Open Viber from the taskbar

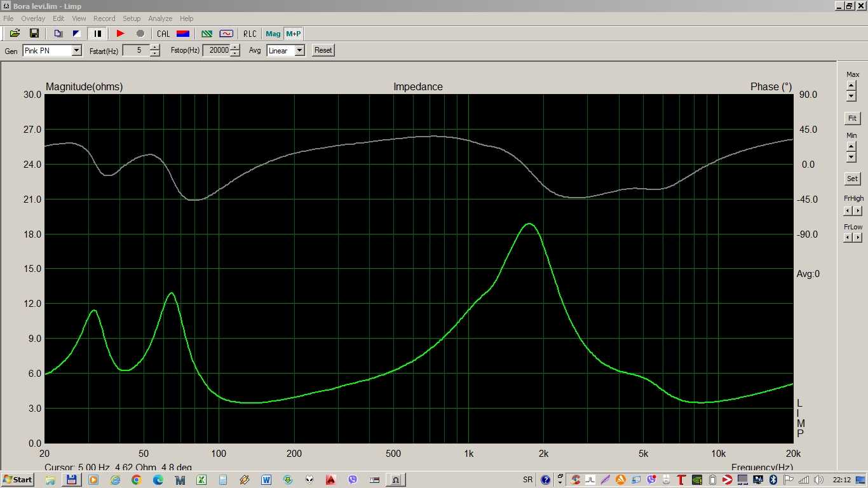pos(353,480)
